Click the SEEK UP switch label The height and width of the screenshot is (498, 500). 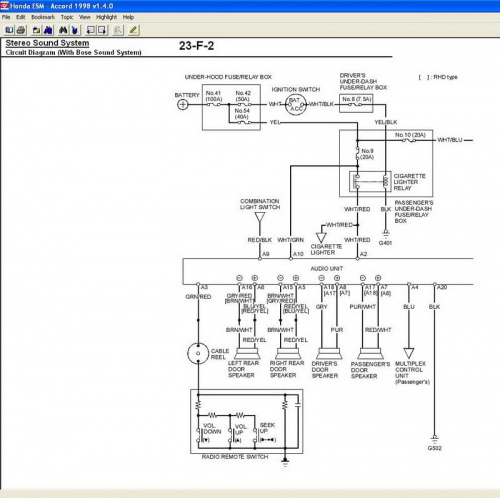coord(267,428)
